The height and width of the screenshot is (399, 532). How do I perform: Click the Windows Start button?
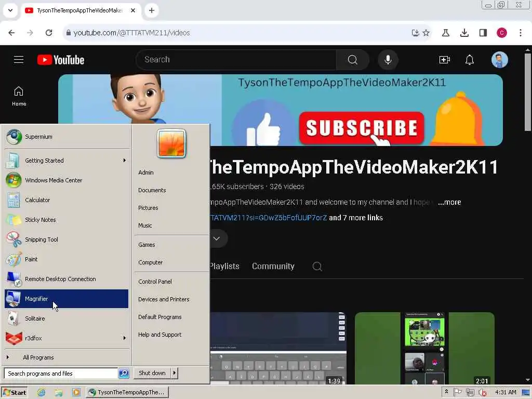14,393
